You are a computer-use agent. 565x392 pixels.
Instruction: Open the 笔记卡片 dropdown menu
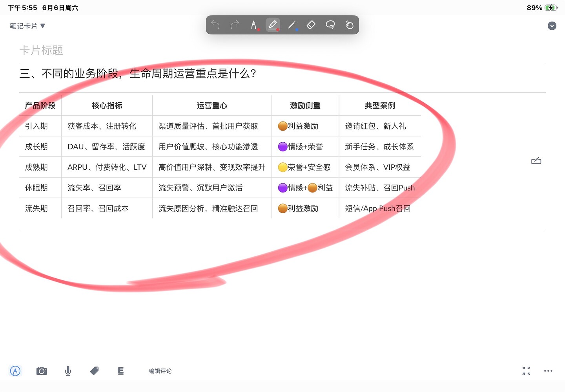tap(27, 26)
